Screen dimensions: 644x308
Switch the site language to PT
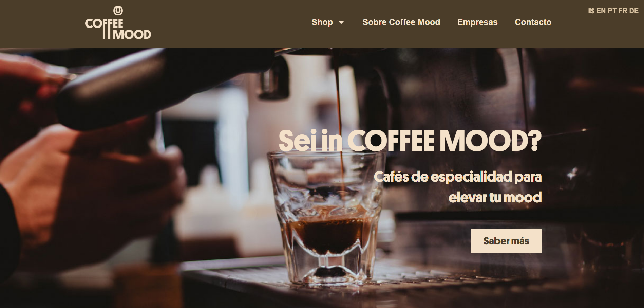tap(612, 11)
